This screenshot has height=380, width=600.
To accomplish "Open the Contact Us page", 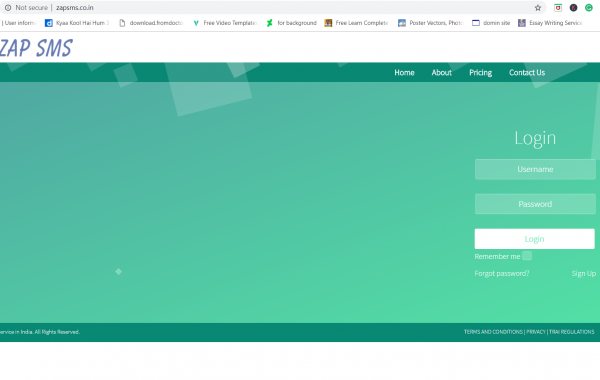I will [527, 73].
